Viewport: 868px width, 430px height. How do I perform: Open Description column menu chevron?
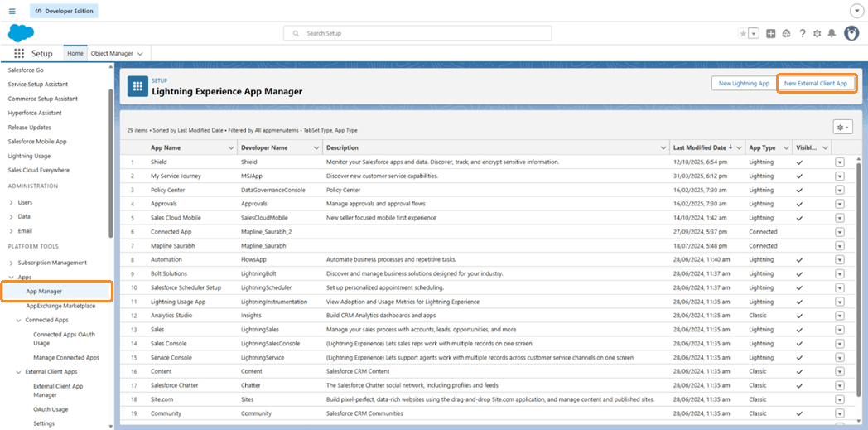(663, 147)
